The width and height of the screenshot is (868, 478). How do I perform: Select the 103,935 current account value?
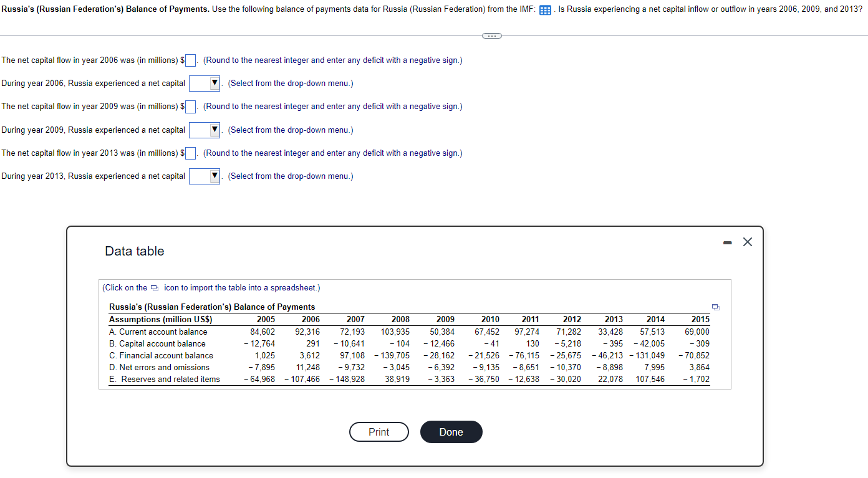[395, 332]
